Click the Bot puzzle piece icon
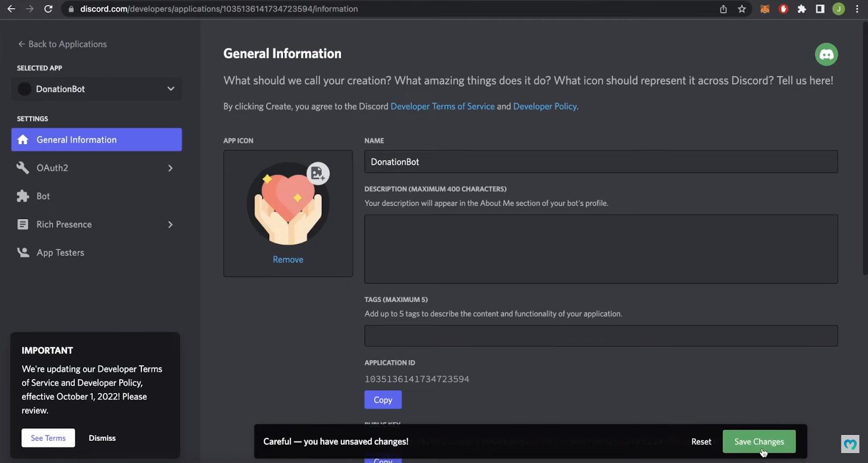 pyautogui.click(x=23, y=196)
